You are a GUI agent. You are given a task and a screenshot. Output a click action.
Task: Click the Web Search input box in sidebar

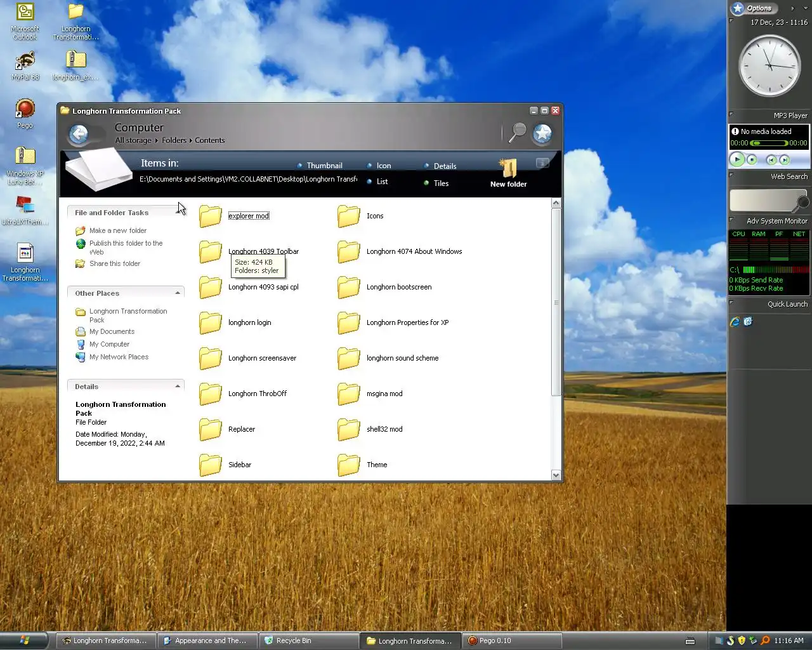pos(764,201)
